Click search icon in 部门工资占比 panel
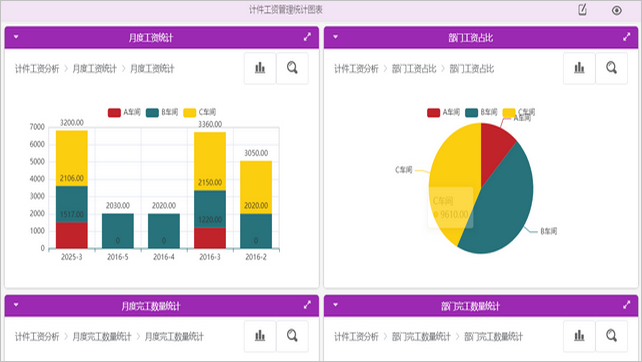This screenshot has width=642, height=362. tap(611, 68)
